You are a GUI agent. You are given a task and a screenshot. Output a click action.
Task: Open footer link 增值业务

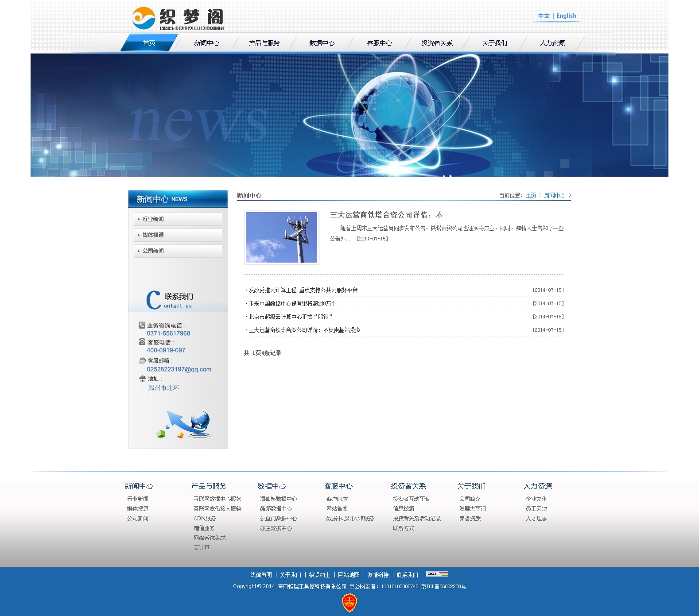[204, 528]
